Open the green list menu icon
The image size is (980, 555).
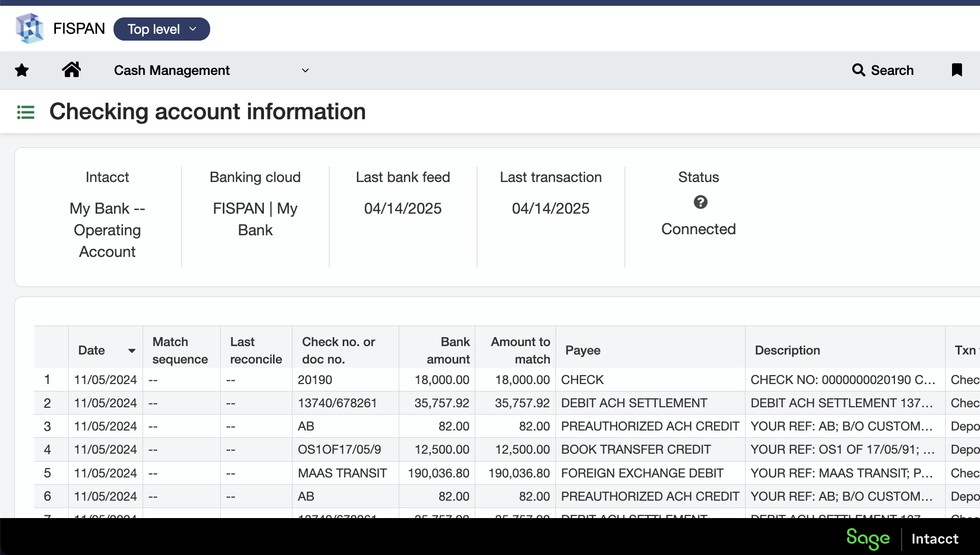click(26, 112)
